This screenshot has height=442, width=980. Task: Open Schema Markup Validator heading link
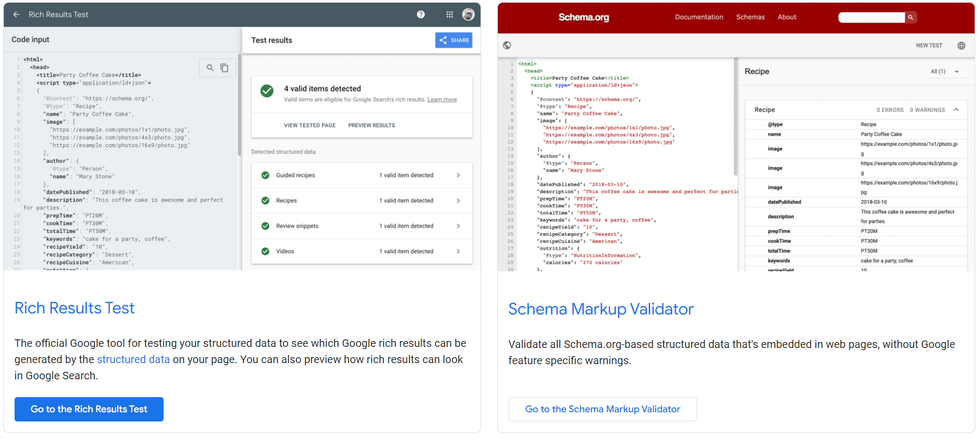click(601, 309)
